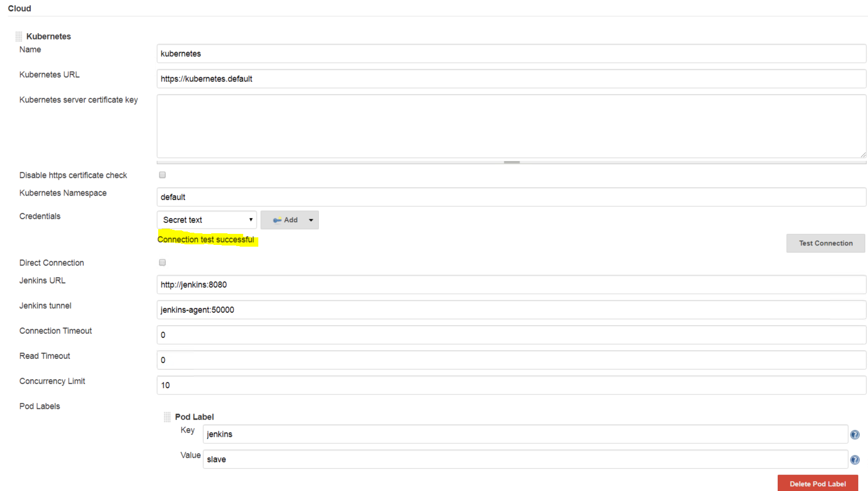Select the Concurrency Limit value
This screenshot has height=491, width=868.
(x=407, y=385)
